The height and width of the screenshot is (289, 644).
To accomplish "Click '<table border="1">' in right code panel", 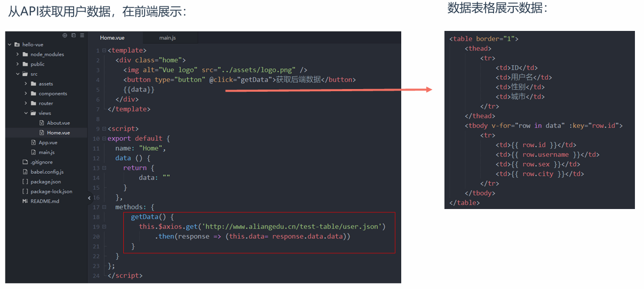I will 484,39.
